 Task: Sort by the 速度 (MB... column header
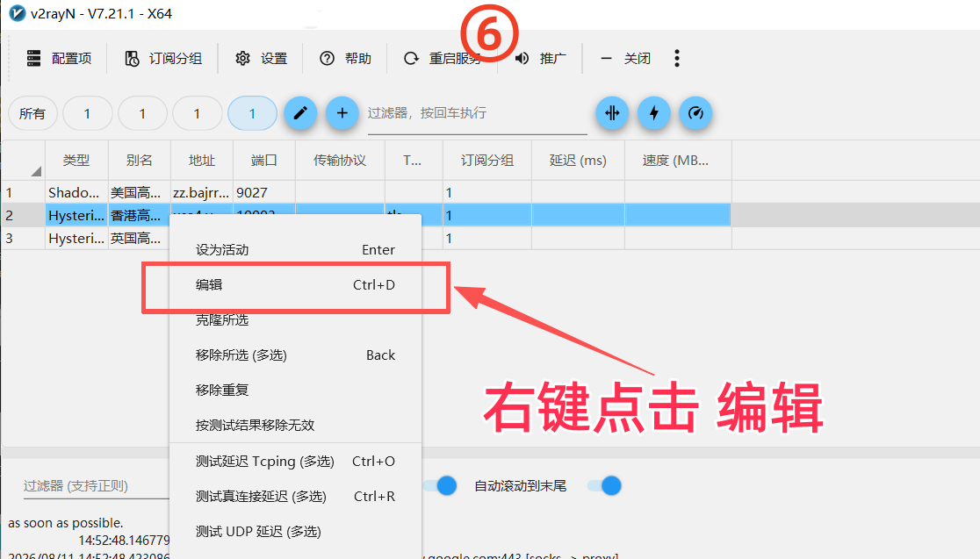pos(678,161)
